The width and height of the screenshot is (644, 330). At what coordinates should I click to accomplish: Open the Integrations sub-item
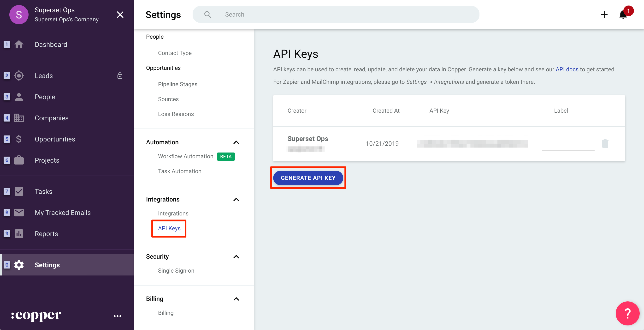click(173, 214)
